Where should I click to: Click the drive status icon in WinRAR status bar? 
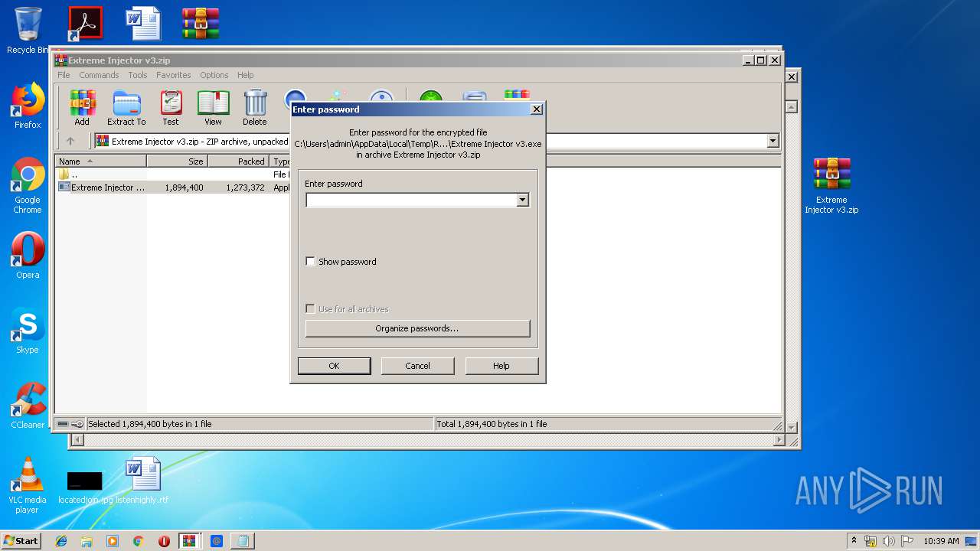[x=63, y=424]
